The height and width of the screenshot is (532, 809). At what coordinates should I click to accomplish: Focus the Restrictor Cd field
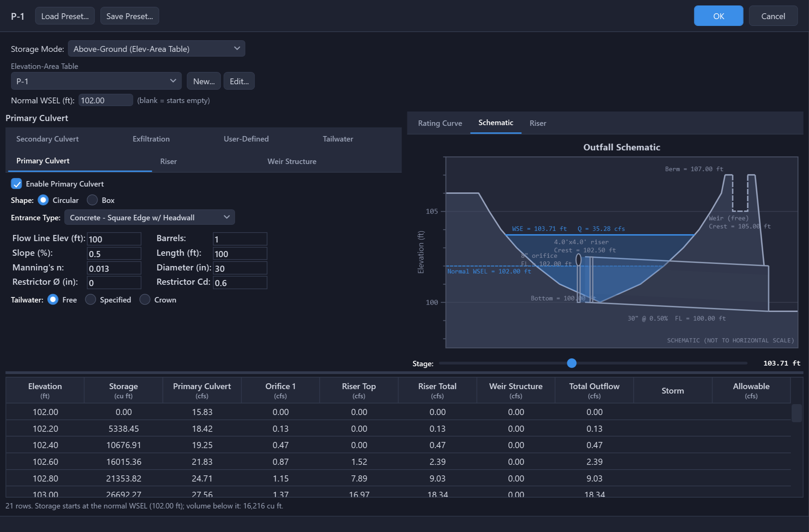pyautogui.click(x=240, y=283)
